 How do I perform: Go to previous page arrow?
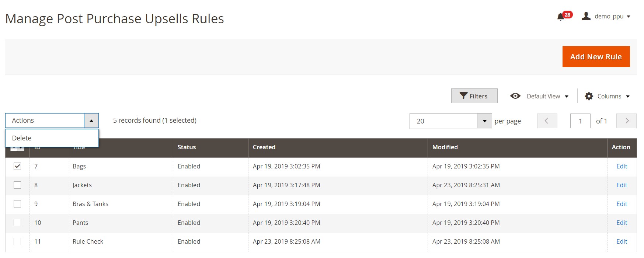point(547,121)
